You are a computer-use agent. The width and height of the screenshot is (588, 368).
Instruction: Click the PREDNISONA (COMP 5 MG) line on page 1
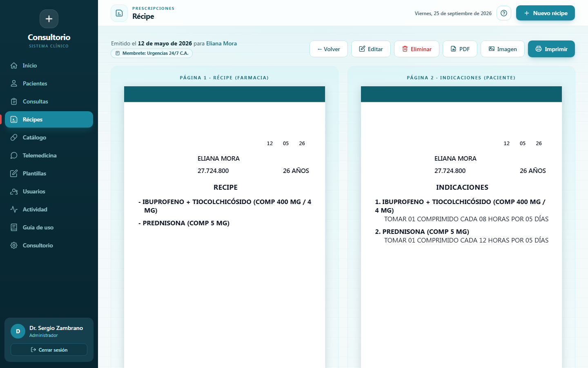[184, 223]
